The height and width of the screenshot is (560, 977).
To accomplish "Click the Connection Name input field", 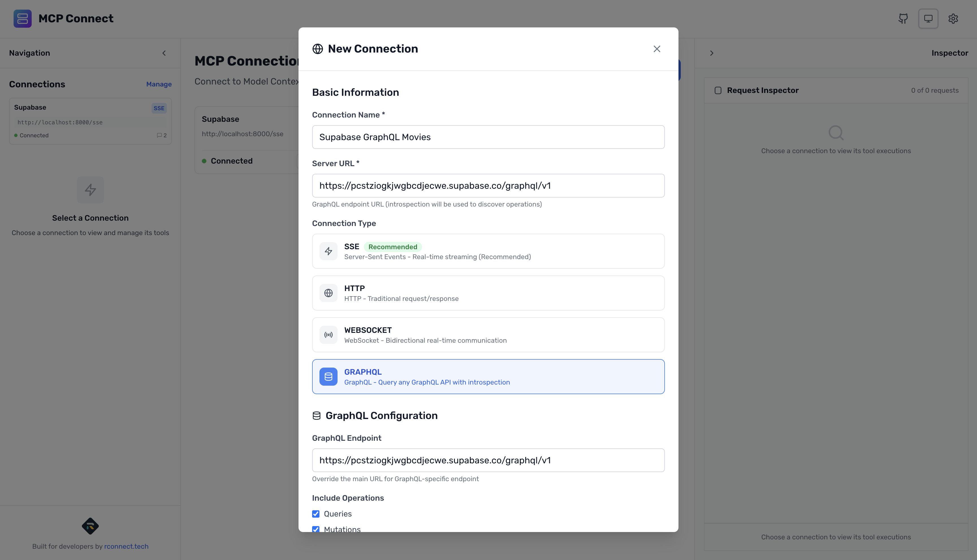I will 488,137.
